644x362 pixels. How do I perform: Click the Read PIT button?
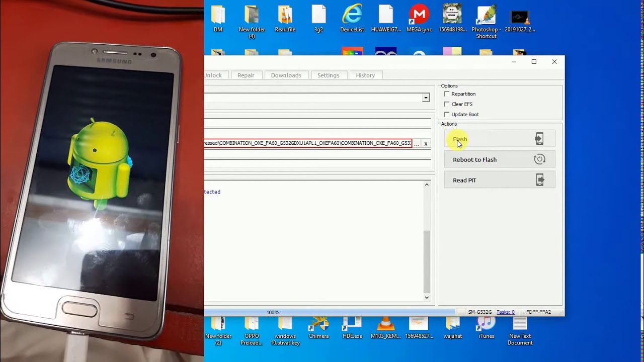click(x=499, y=180)
